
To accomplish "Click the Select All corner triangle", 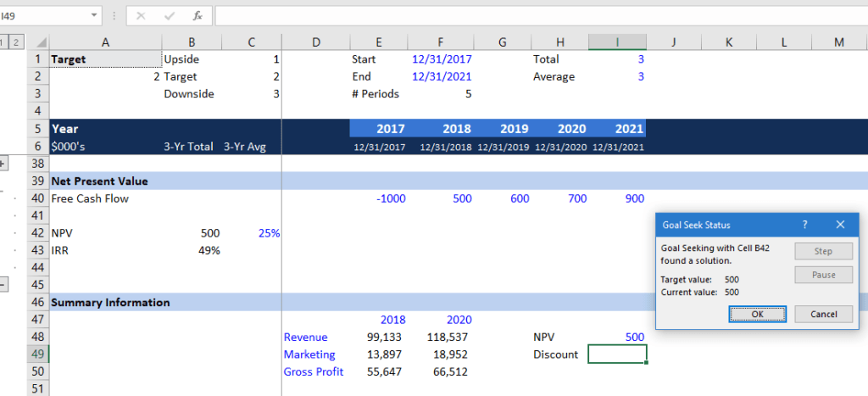I will click(x=42, y=42).
